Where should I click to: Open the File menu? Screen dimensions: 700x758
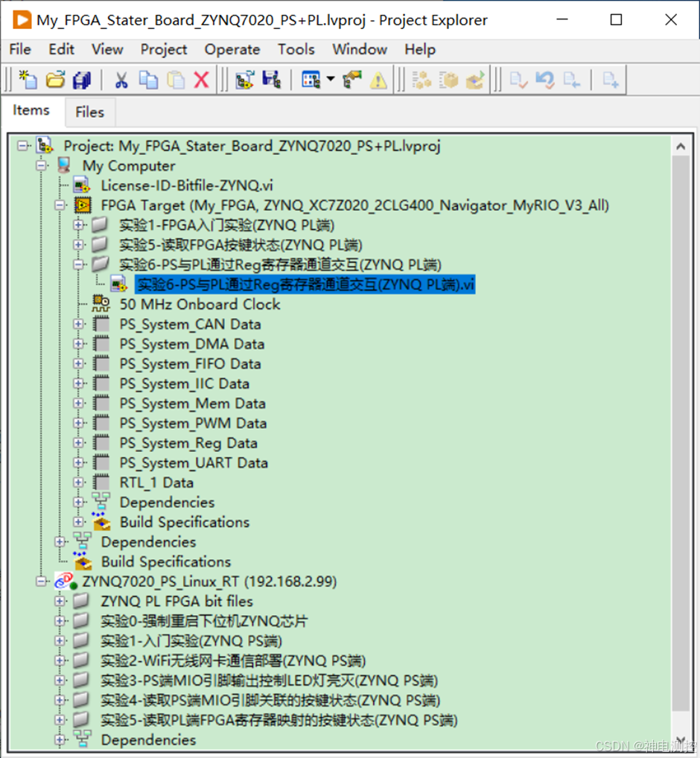pos(20,49)
